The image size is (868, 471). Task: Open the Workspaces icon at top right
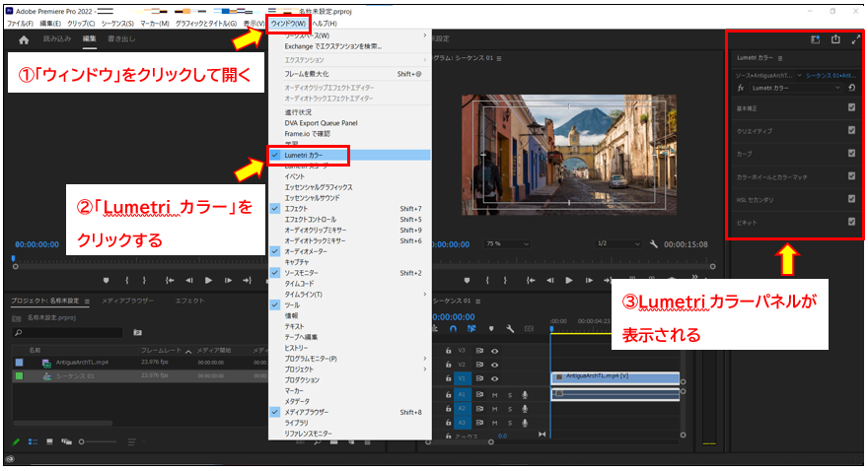click(x=816, y=39)
